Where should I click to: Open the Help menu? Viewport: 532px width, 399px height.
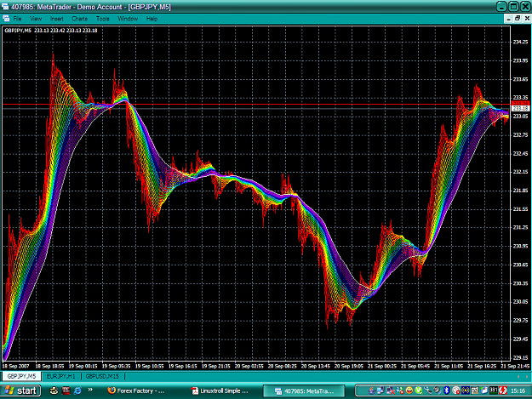click(152, 19)
